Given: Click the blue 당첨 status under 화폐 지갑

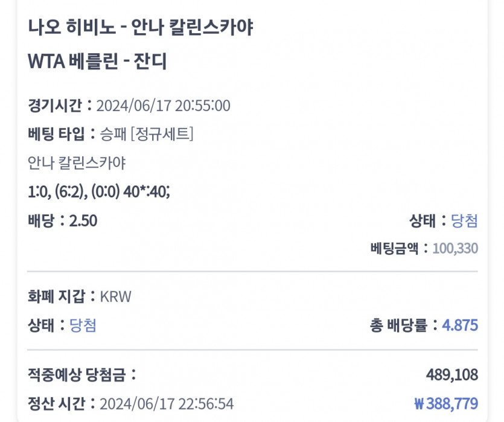Looking at the screenshot, I should coord(83,326).
